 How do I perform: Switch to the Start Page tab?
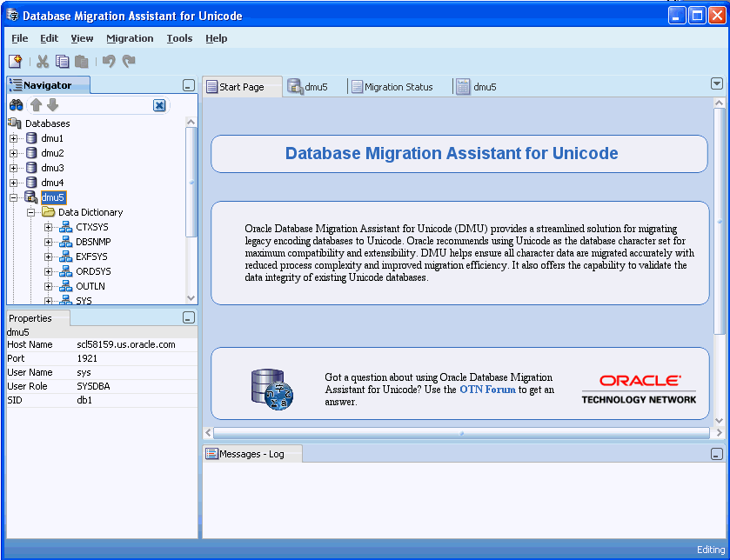[x=242, y=87]
